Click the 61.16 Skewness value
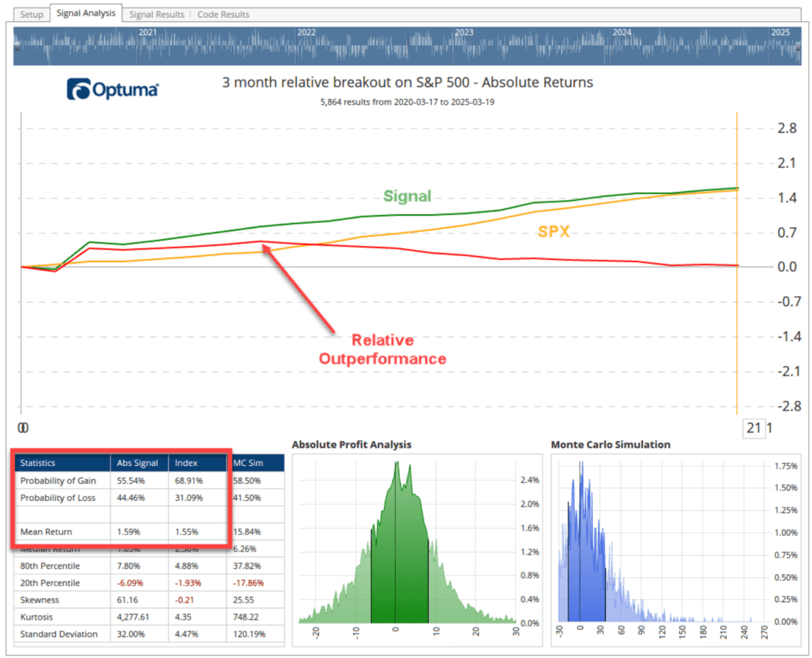The image size is (812, 658). (128, 600)
